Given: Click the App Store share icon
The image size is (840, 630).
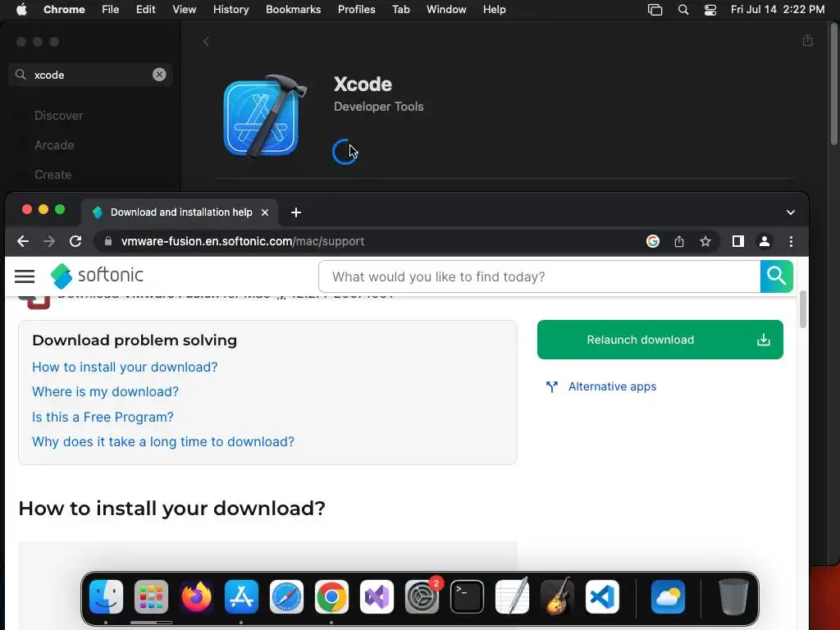Looking at the screenshot, I should [x=808, y=41].
